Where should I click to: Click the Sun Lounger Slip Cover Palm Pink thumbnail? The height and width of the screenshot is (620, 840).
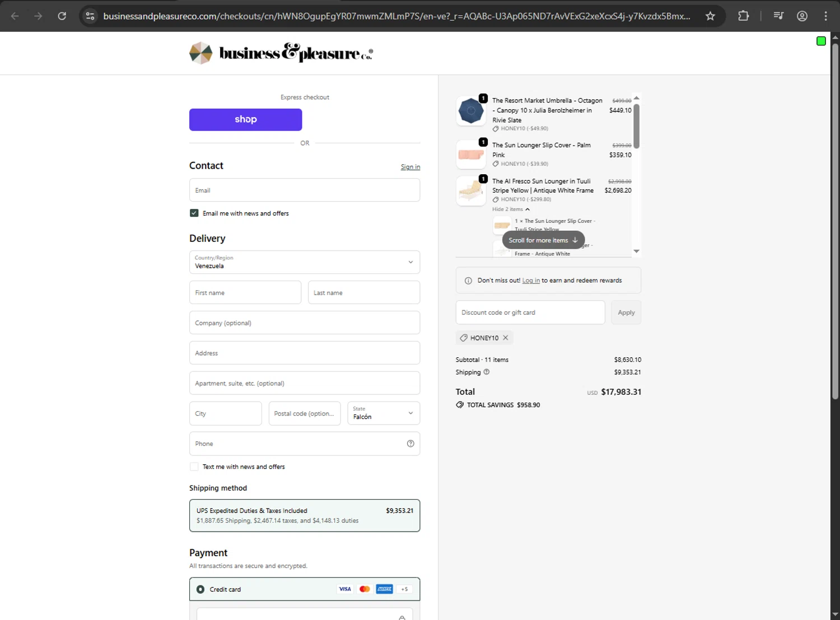point(471,155)
